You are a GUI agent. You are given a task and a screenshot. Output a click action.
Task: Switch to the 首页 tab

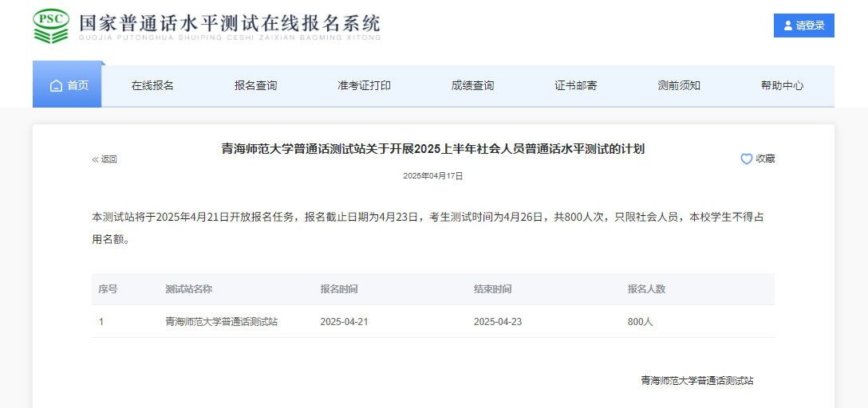pyautogui.click(x=67, y=84)
